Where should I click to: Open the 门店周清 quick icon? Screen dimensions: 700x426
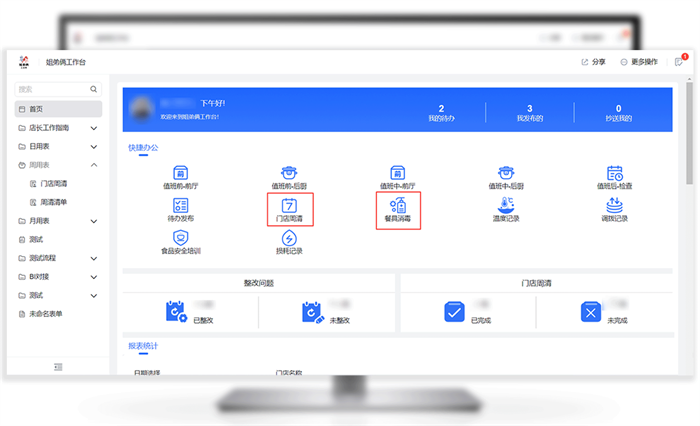(x=290, y=206)
